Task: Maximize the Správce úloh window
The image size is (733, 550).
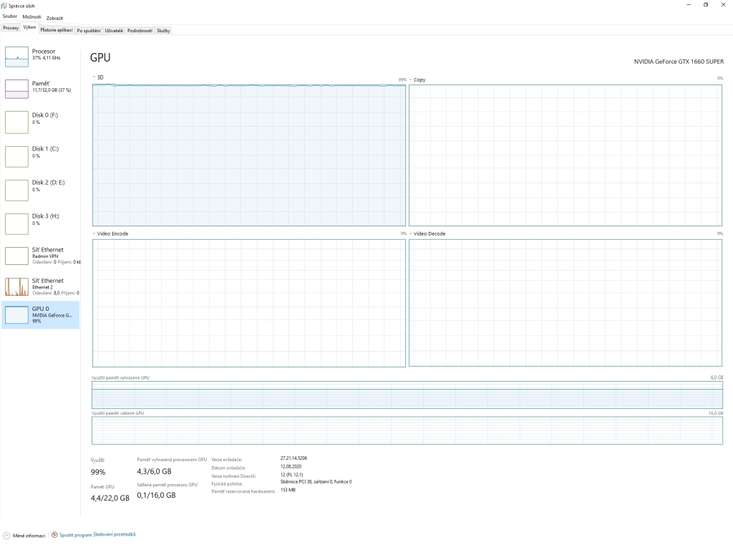Action: tap(705, 5)
